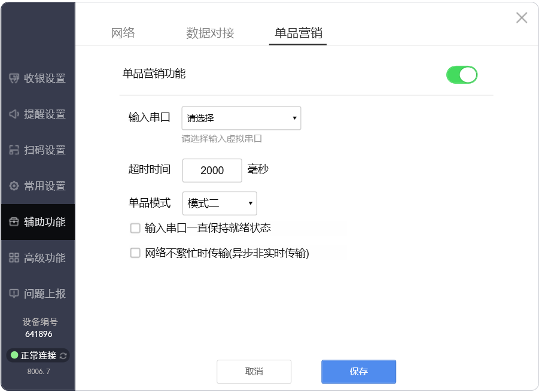The height and width of the screenshot is (392, 542).
Task: Click the 常用设置 gear icon
Action: tap(14, 186)
